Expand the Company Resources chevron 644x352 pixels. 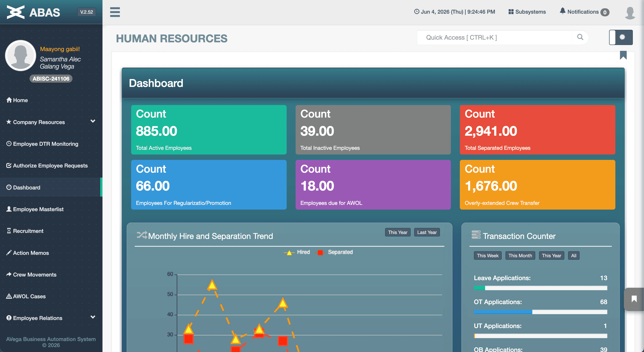(93, 121)
